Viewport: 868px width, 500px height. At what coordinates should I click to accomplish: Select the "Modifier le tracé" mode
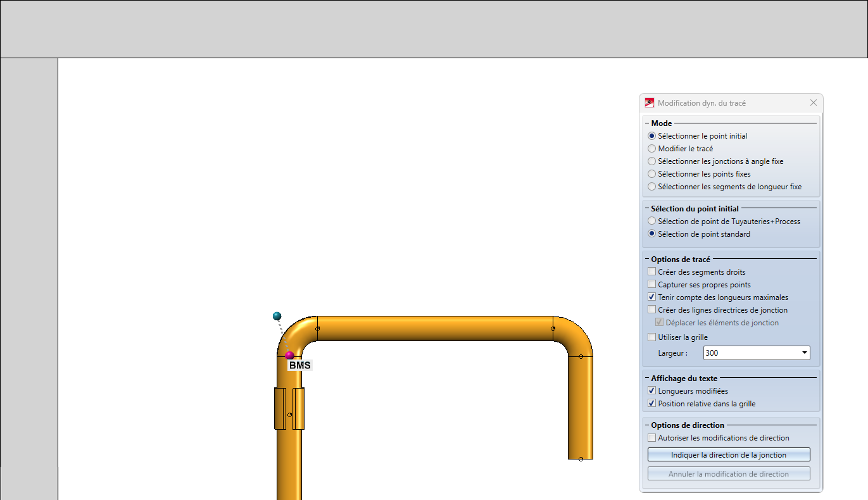pyautogui.click(x=652, y=149)
